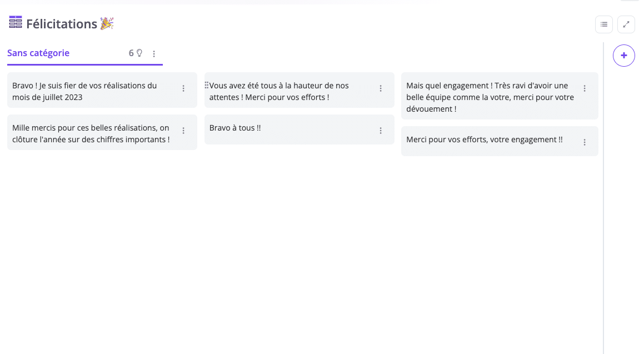This screenshot has width=644, height=354.
Task: Open Sans catégorie options menu
Action: click(154, 54)
